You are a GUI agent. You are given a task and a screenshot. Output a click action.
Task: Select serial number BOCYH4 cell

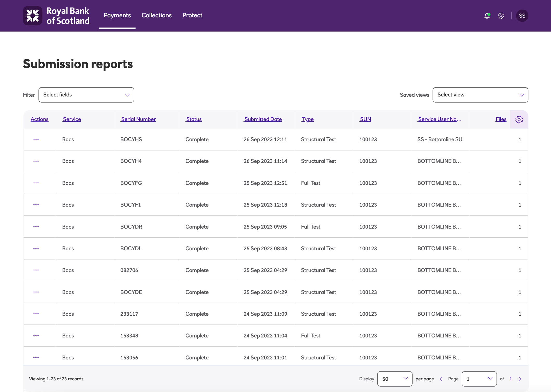click(x=131, y=161)
